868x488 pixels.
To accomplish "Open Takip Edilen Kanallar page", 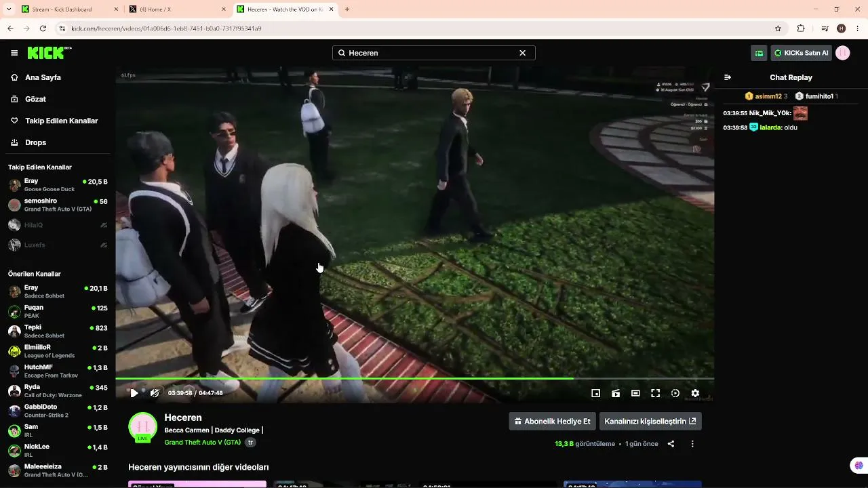I will coord(61,121).
